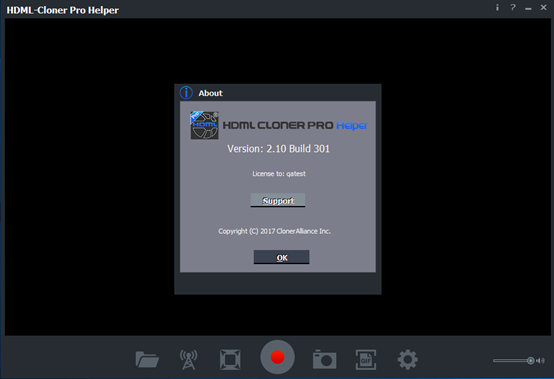This screenshot has width=554, height=379.
Task: Click the Version 2.10 Build 301 text
Action: coord(278,149)
